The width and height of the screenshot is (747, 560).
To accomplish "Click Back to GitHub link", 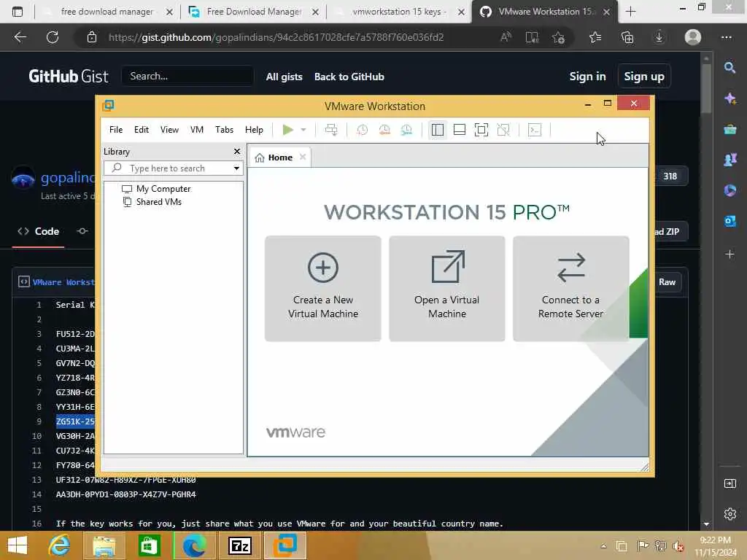I will tap(349, 77).
